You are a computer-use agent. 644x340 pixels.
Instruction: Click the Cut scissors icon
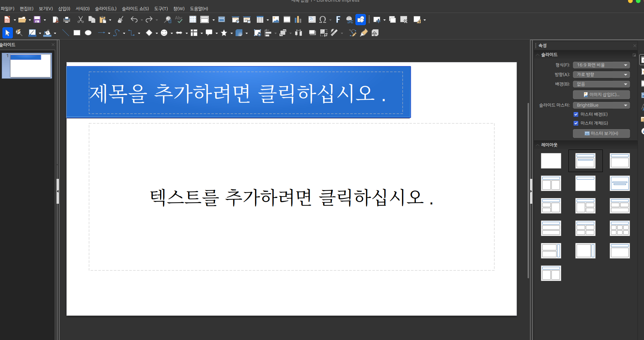pos(80,20)
